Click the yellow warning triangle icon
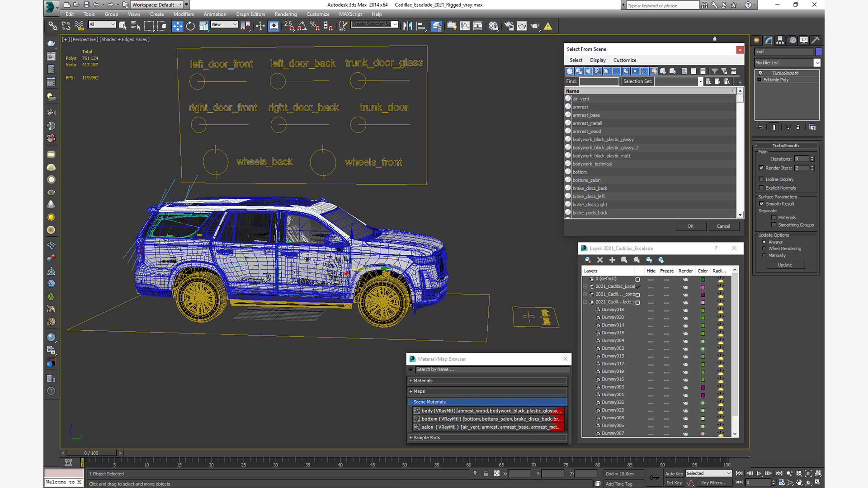868x488 pixels. [x=548, y=26]
